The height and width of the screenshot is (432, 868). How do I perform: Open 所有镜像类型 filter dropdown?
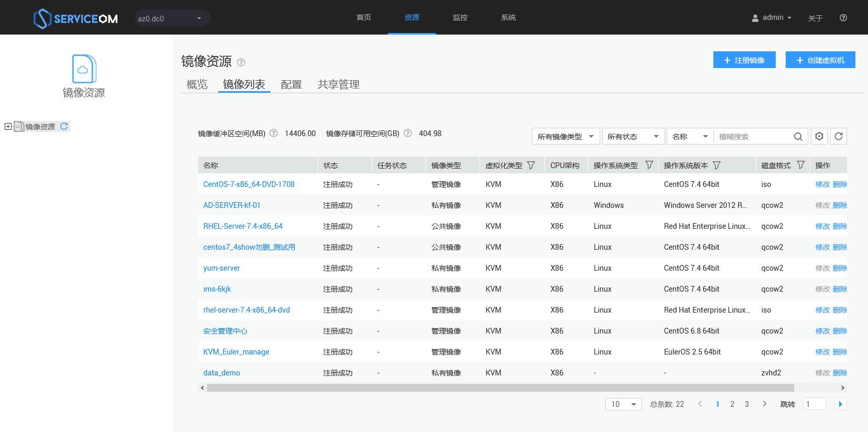click(566, 137)
